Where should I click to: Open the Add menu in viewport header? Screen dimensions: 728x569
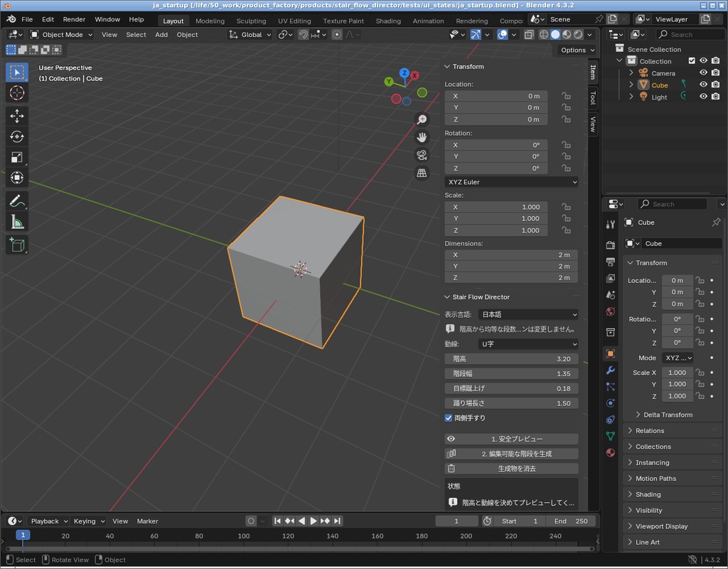point(161,34)
